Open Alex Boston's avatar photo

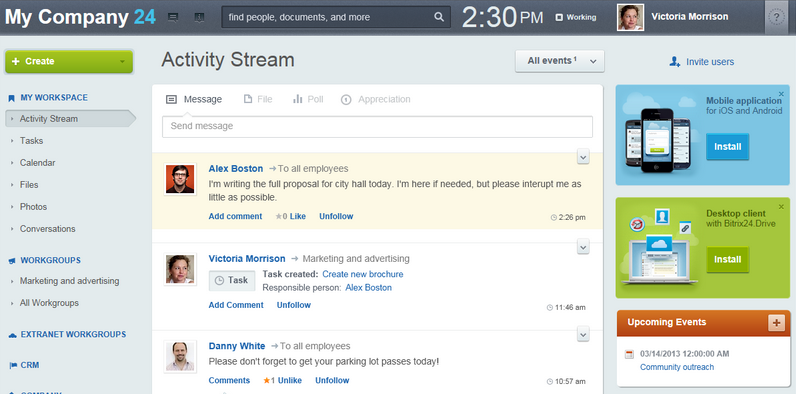click(x=180, y=179)
